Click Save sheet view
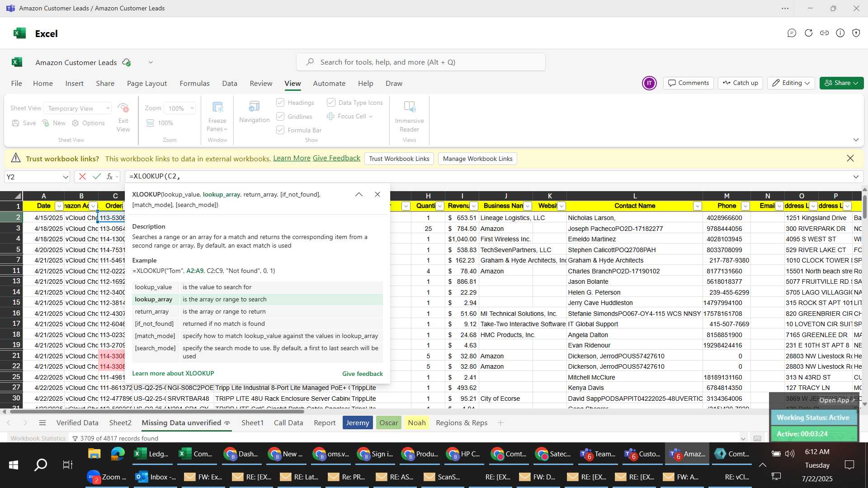This screenshot has height=488, width=868. (x=24, y=123)
